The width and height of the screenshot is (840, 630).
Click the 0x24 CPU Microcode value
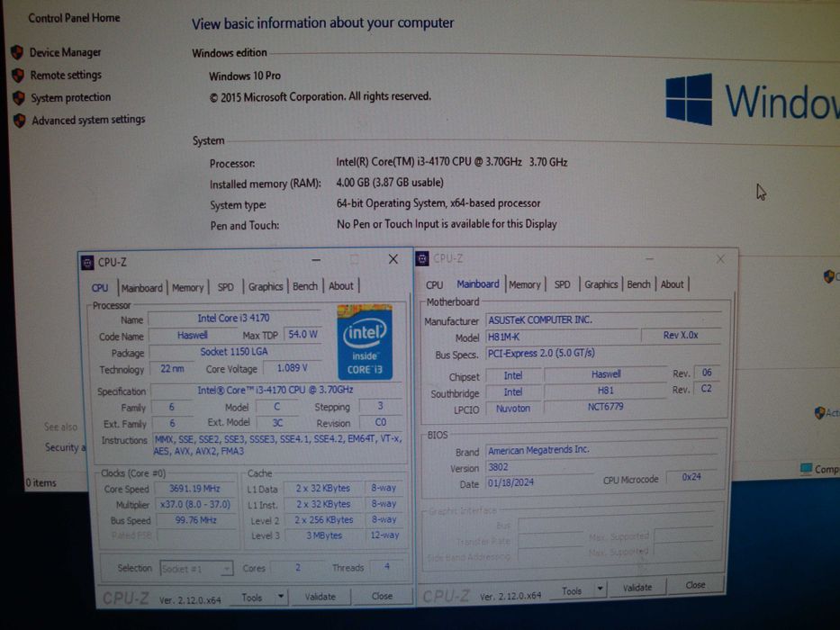[691, 477]
